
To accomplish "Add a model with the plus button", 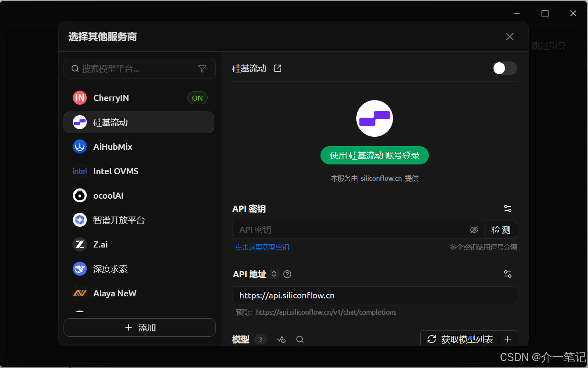I will [508, 339].
